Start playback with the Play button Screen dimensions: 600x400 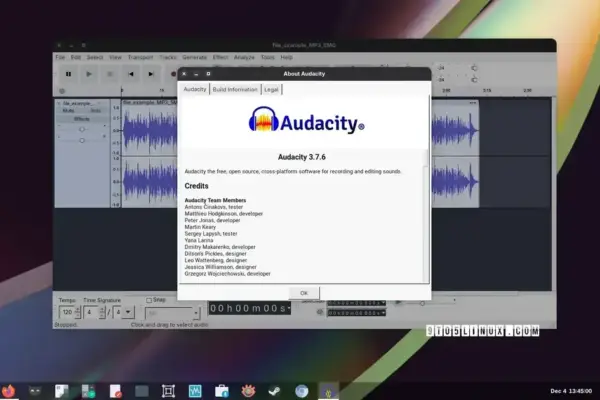[x=89, y=74]
